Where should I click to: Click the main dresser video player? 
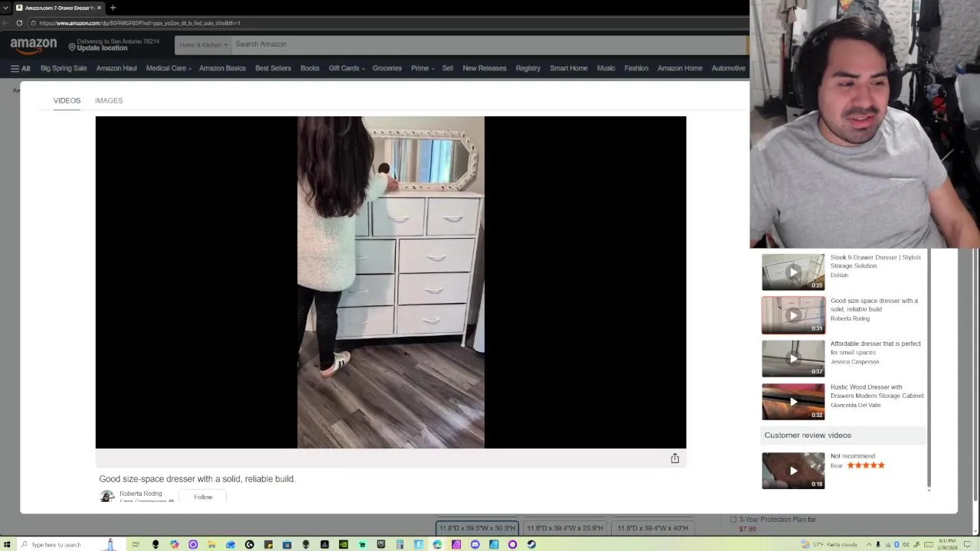click(390, 282)
